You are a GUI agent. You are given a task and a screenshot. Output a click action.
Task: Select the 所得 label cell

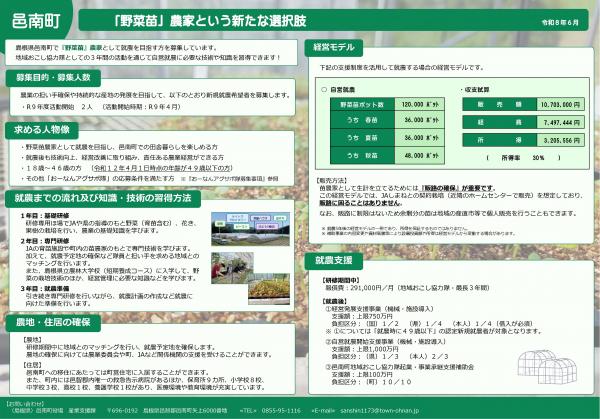pos(499,140)
